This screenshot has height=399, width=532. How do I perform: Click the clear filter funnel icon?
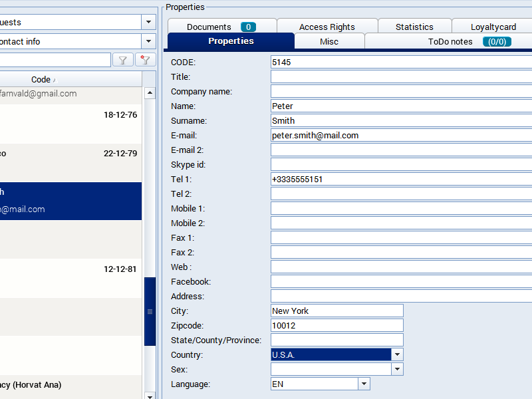145,60
